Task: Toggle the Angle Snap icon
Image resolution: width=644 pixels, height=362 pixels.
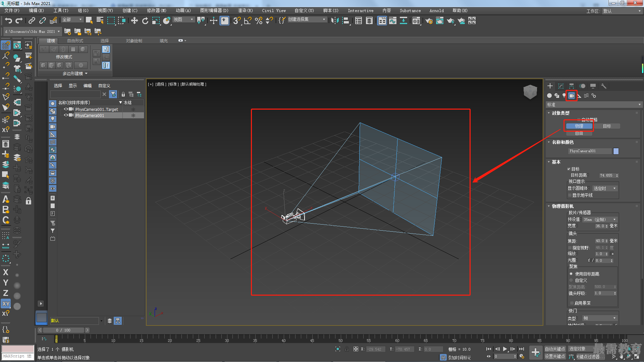Action: [248, 21]
